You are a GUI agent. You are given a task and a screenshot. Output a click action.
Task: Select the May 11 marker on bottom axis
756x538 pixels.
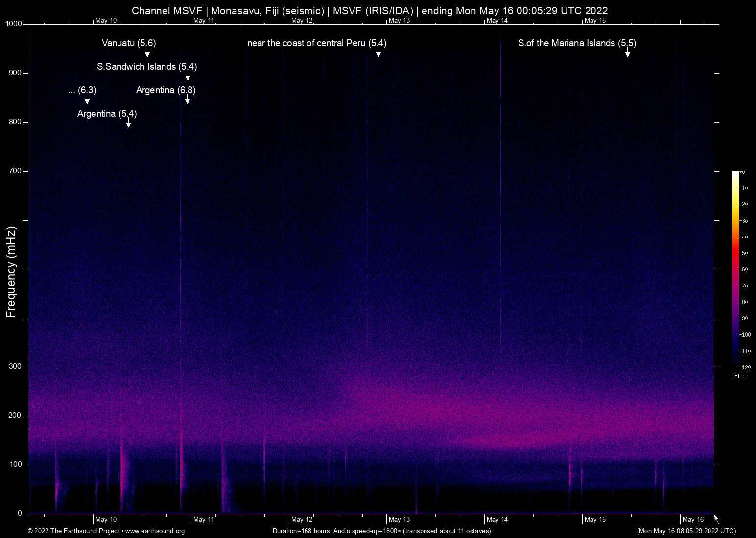pos(203,520)
